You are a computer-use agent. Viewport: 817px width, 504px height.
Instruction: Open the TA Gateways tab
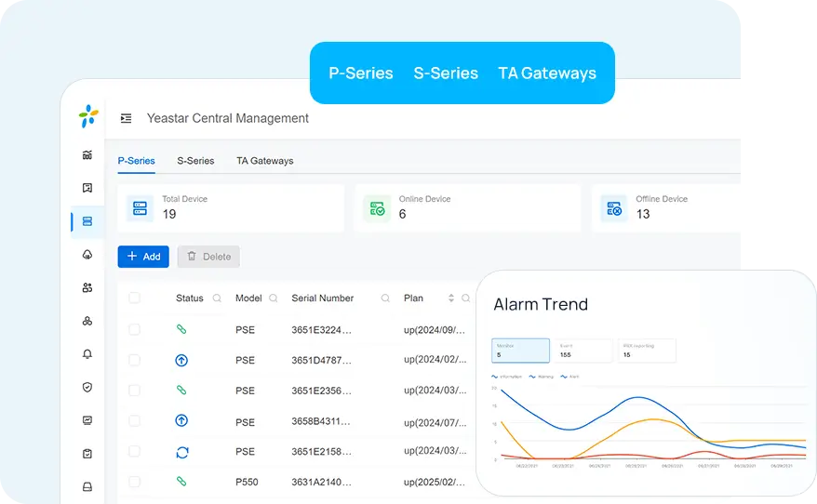click(x=264, y=161)
